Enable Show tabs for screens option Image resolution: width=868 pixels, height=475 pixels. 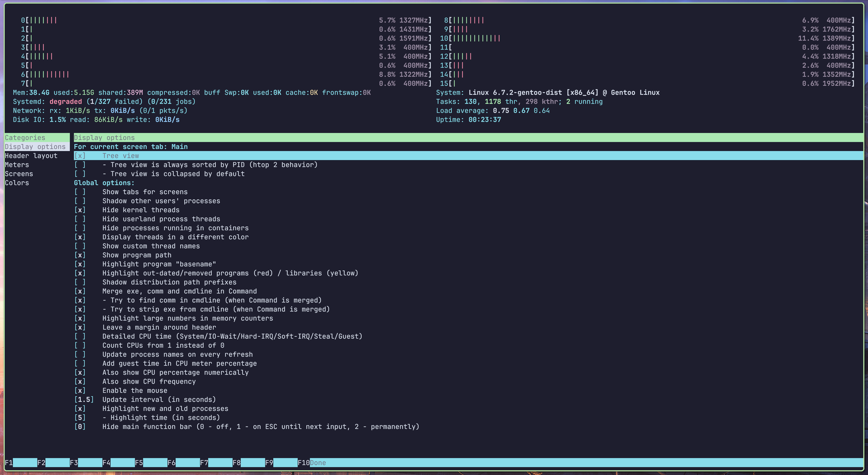click(x=80, y=192)
